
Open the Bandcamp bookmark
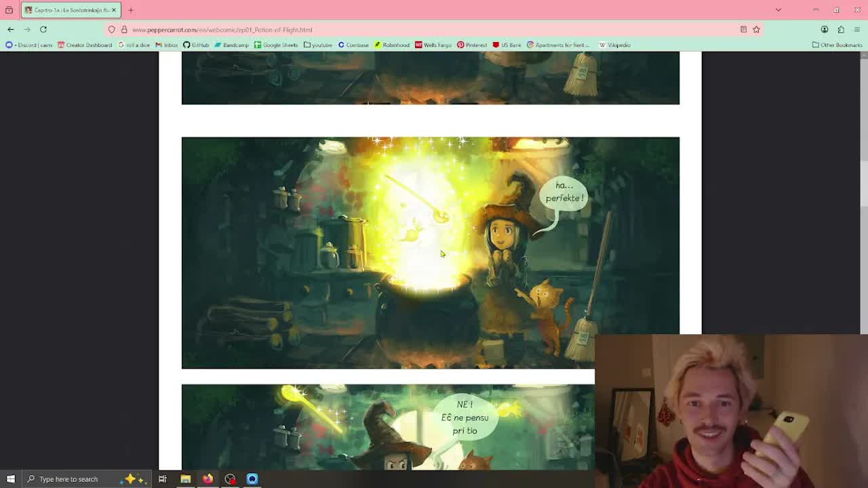(232, 45)
